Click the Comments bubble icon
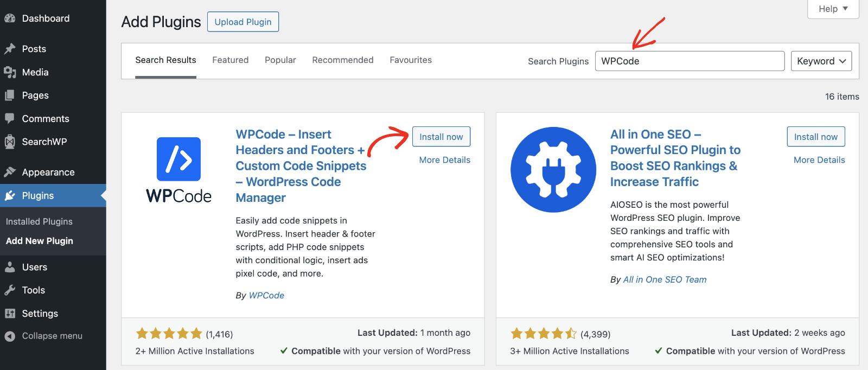The width and height of the screenshot is (868, 370). pyautogui.click(x=10, y=118)
